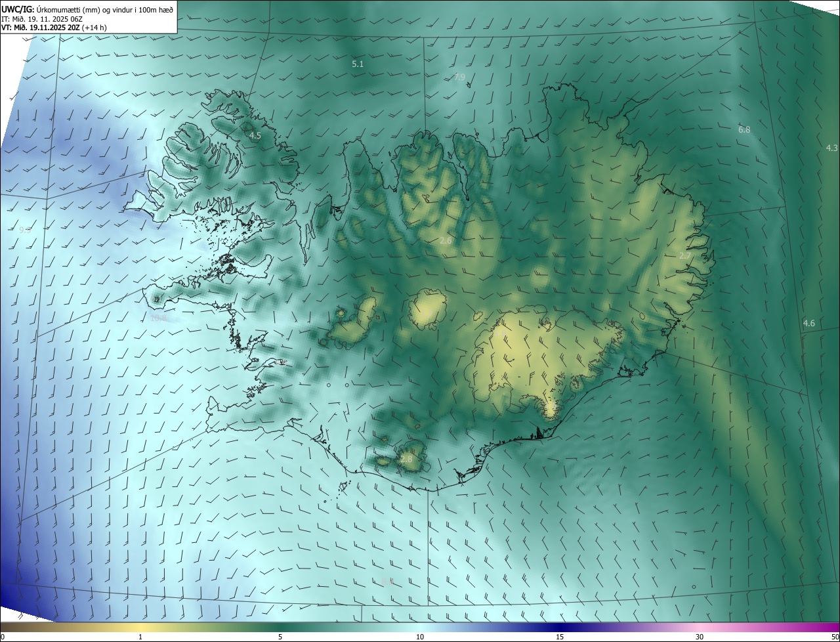The image size is (840, 642).
Task: Click the colorbar tick label 30
Action: [700, 637]
